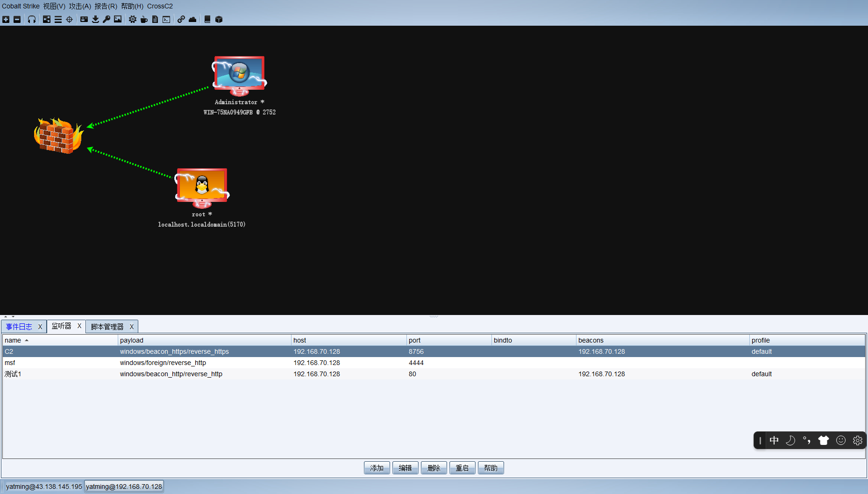Open help via the book icon

207,19
